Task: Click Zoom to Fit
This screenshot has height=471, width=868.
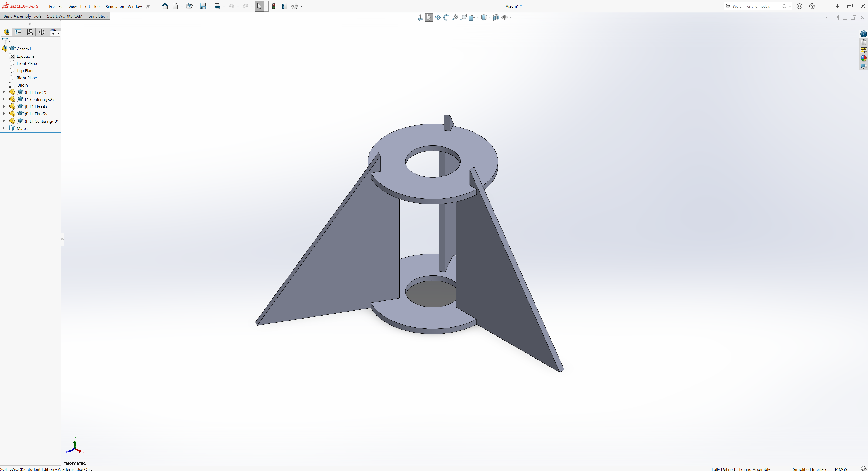Action: point(455,17)
